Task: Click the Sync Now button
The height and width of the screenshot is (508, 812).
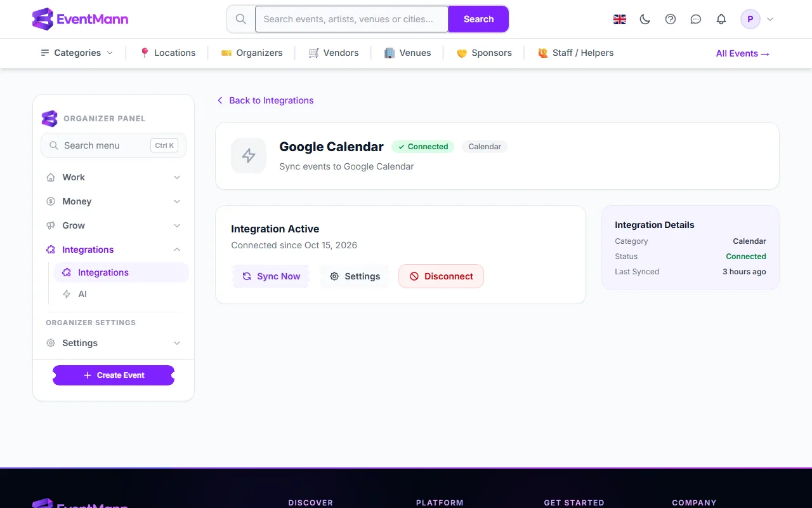Action: pos(271,276)
